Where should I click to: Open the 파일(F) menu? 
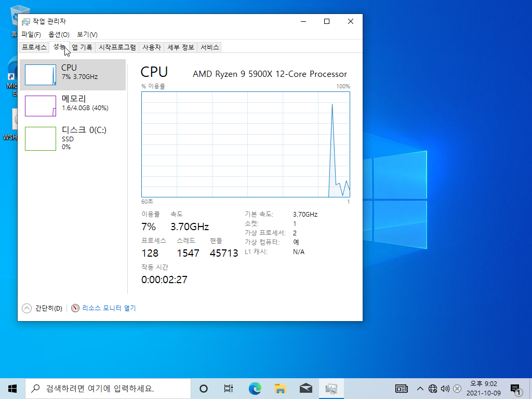[31, 35]
